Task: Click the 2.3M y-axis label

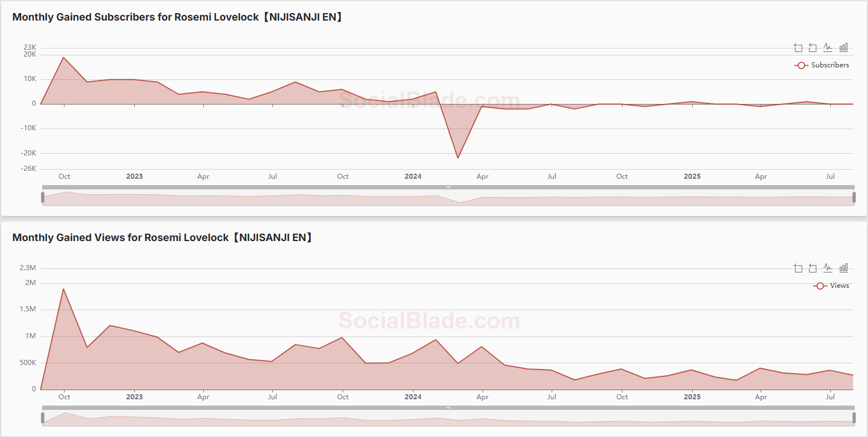Action: click(27, 268)
